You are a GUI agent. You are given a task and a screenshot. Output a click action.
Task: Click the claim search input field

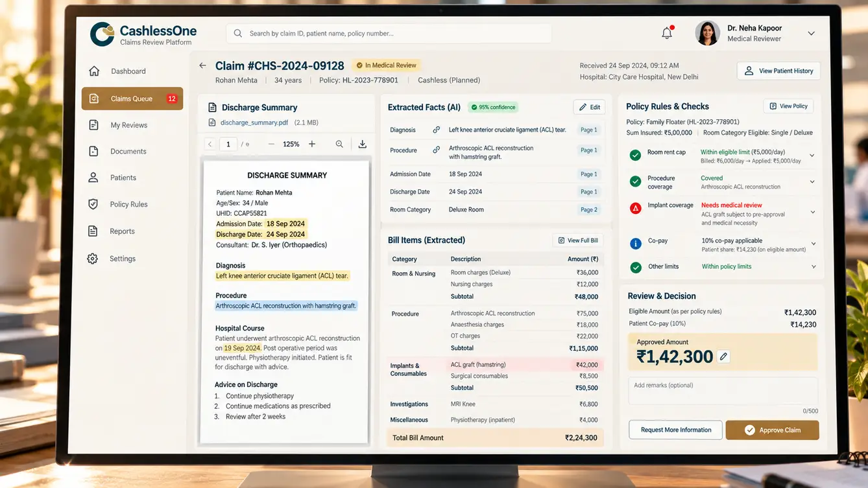click(x=389, y=33)
